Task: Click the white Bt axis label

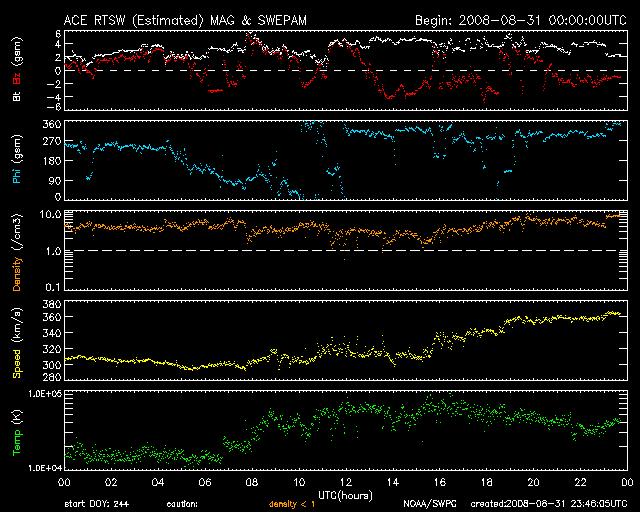Action: 17,96
